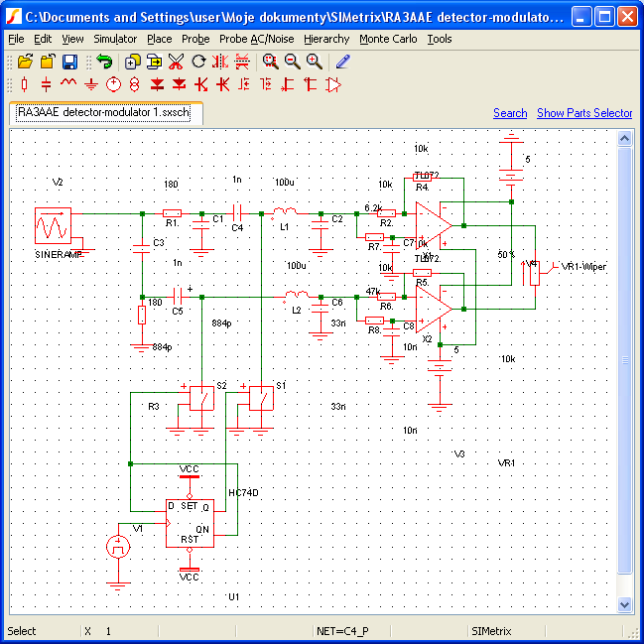Click the Rotate icon in the toolbar
This screenshot has width=644, height=644.
(x=198, y=62)
